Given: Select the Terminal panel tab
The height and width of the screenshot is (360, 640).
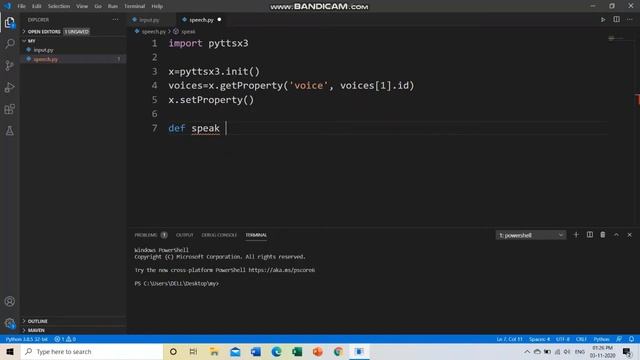Looking at the screenshot, I should point(256,235).
